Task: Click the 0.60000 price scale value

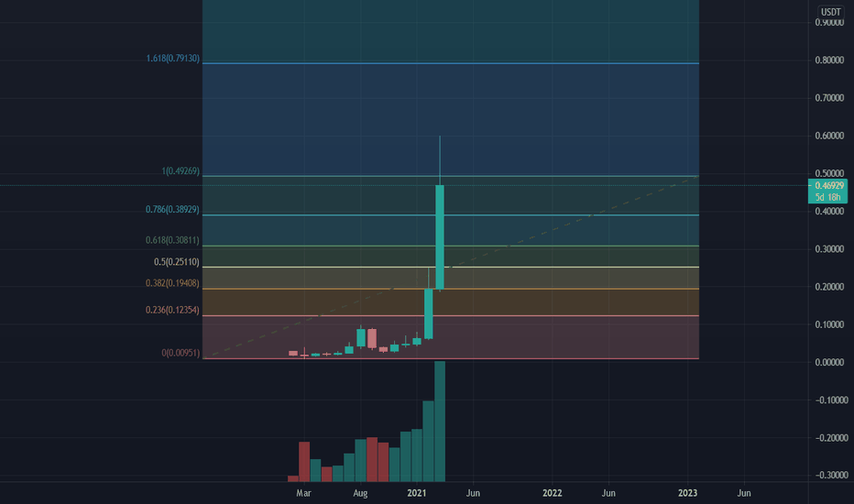Action: coord(829,136)
